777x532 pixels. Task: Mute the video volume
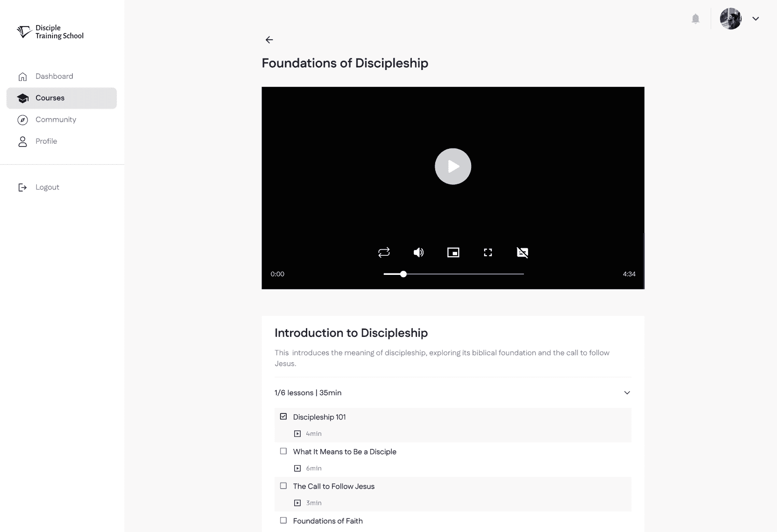[418, 252]
